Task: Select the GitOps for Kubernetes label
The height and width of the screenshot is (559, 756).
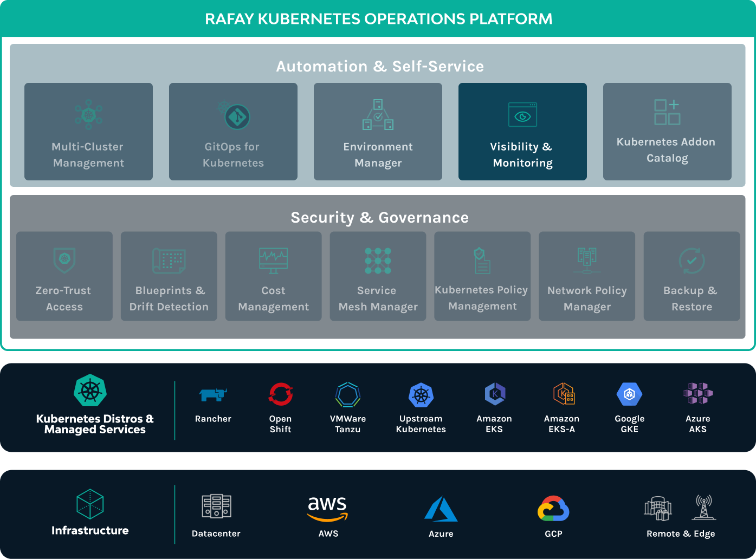Action: pos(233,155)
